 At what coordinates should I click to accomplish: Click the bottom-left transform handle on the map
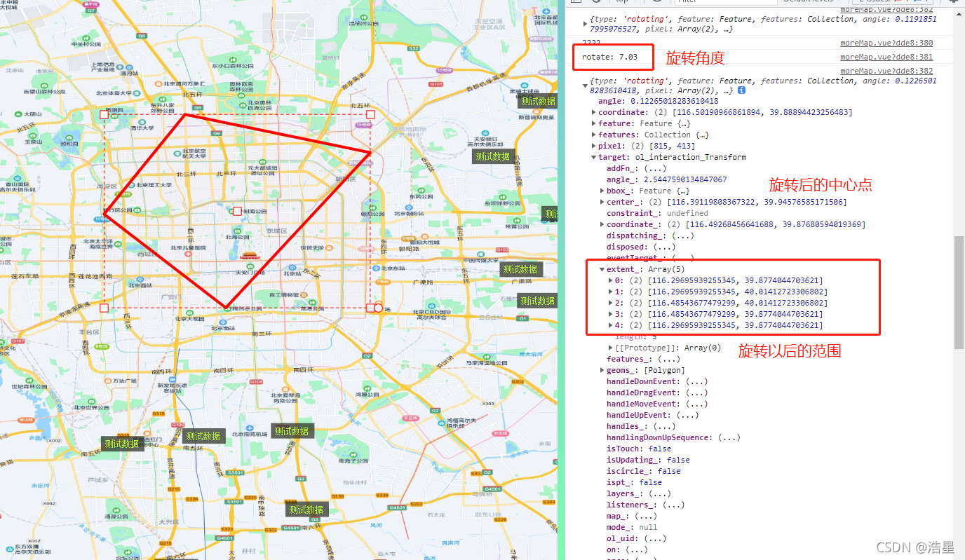click(x=104, y=308)
